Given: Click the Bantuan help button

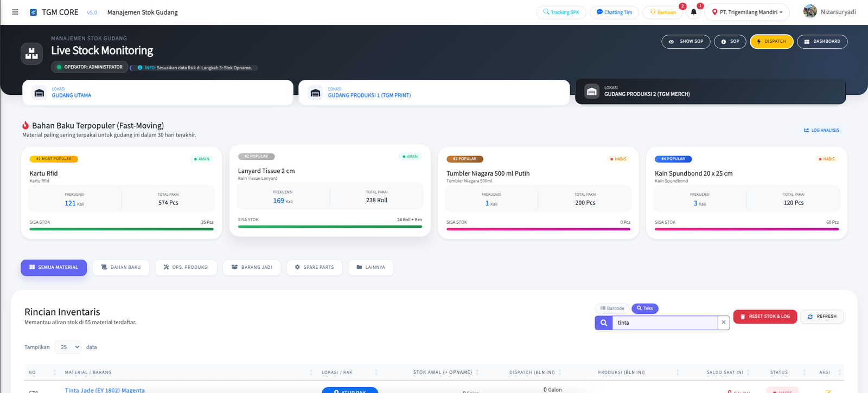Looking at the screenshot, I should (662, 12).
